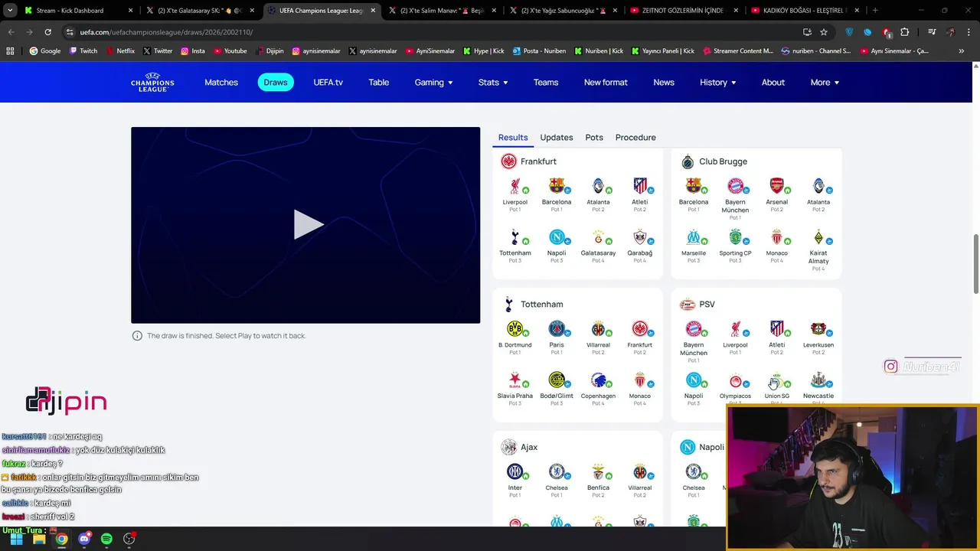The image size is (980, 551).
Task: Open the Apps grid in bookmarks bar
Action: [x=10, y=51]
